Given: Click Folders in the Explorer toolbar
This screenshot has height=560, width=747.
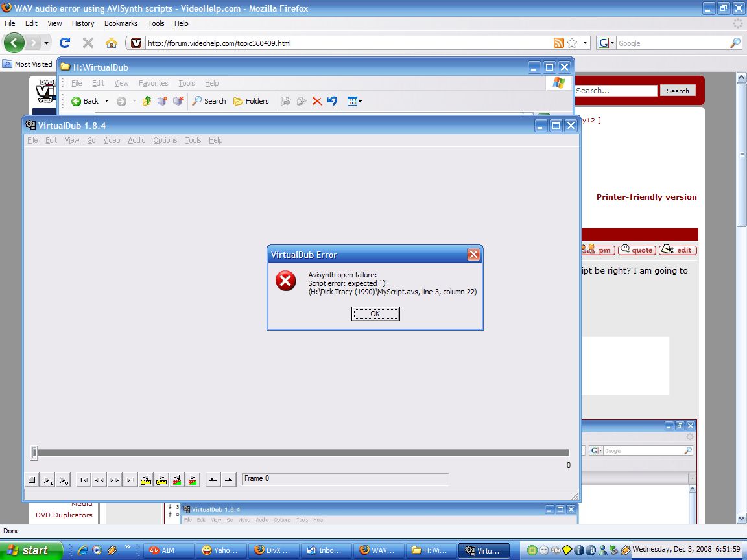Looking at the screenshot, I should point(251,101).
